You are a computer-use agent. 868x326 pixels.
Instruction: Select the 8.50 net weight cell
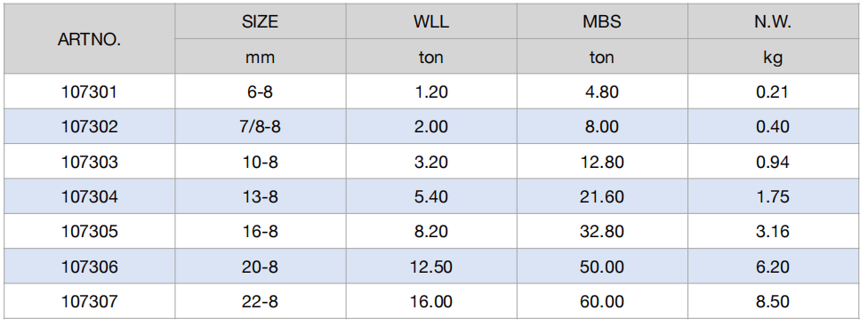coord(773,302)
